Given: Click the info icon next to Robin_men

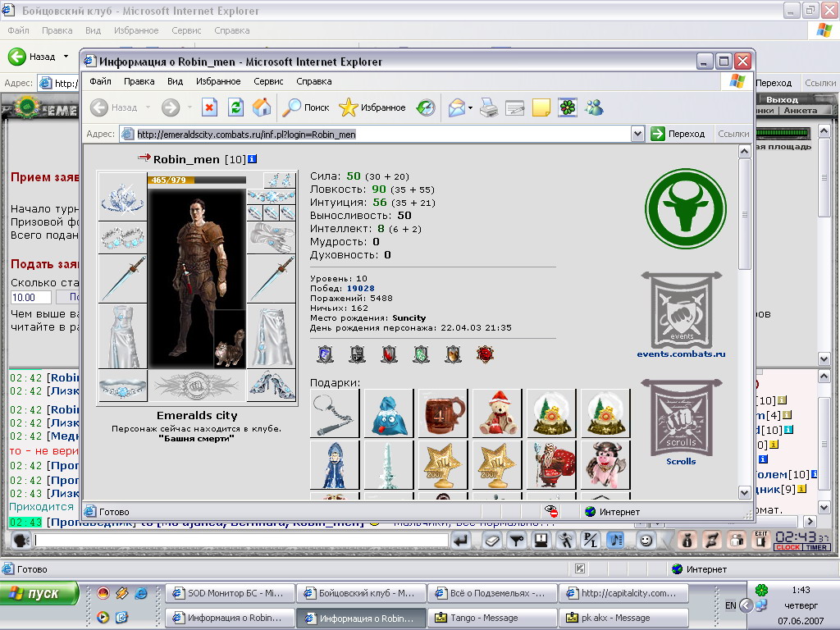Looking at the screenshot, I should [253, 159].
